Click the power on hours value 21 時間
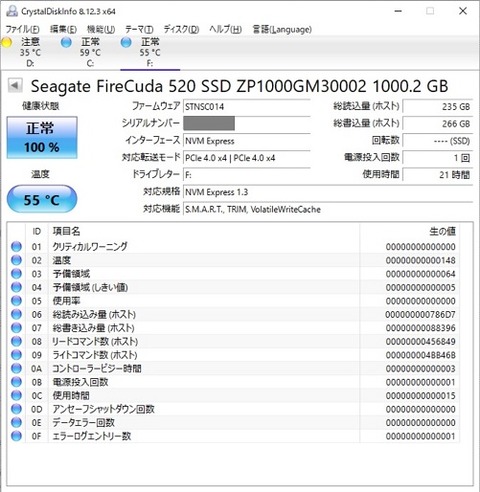480x492 pixels. pyautogui.click(x=438, y=175)
